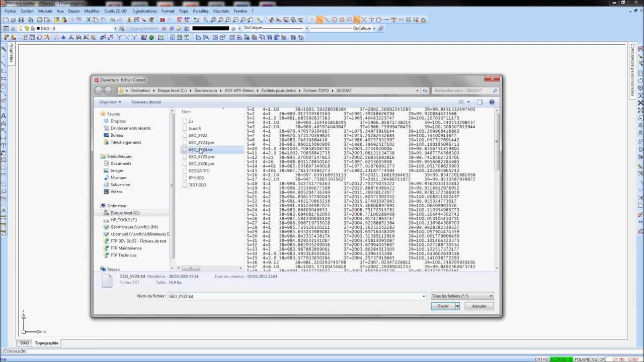Click the icon right of second DuCalque
Viewport: 644px width, 362px height.
coord(381,29)
